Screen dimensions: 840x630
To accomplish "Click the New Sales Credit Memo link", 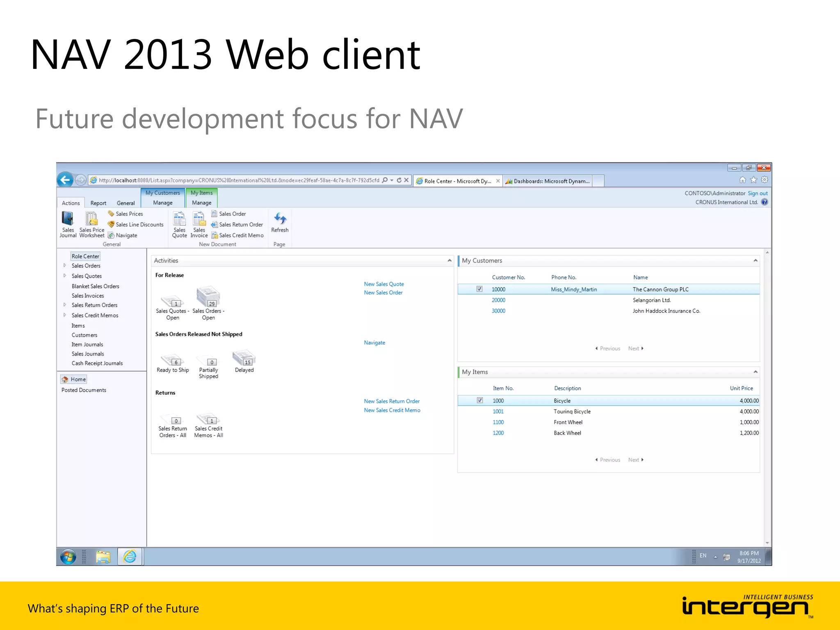I will point(392,410).
